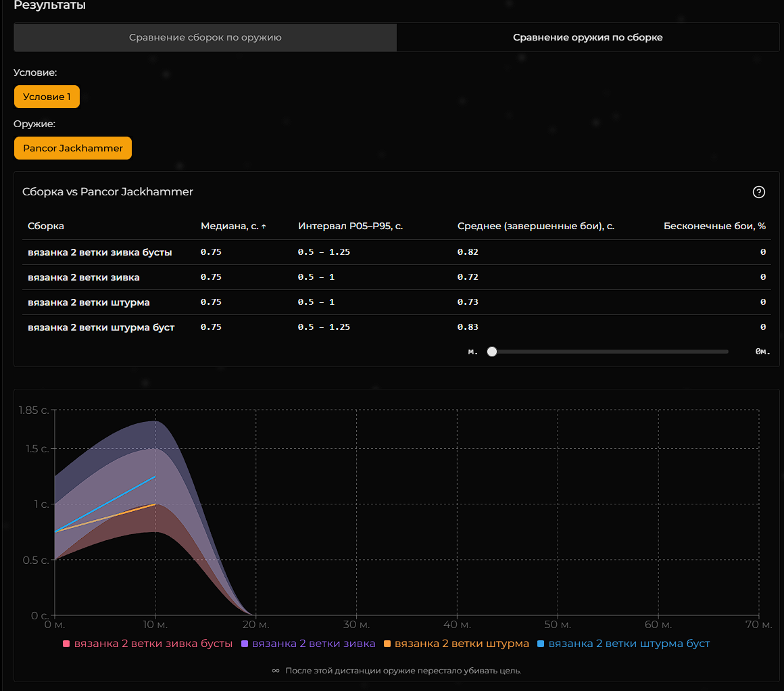Viewport: 784px width, 691px height.
Task: Click the purple legend square for зивка
Action: coord(245,644)
